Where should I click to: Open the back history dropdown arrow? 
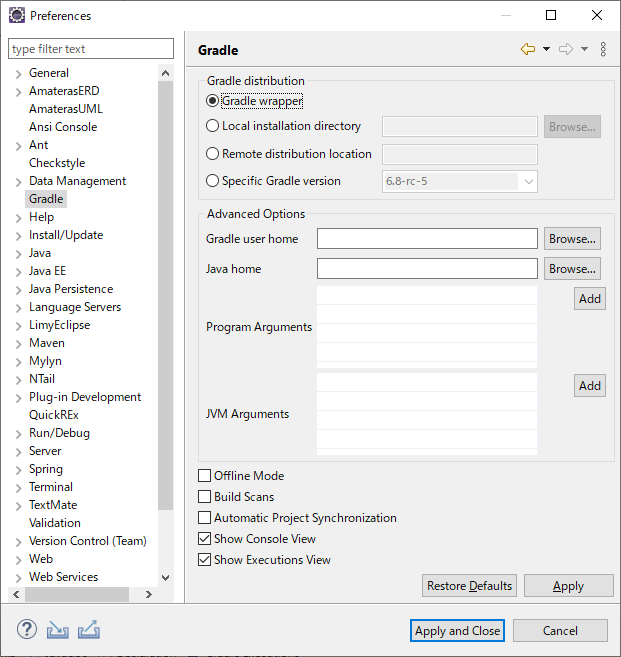tap(546, 49)
